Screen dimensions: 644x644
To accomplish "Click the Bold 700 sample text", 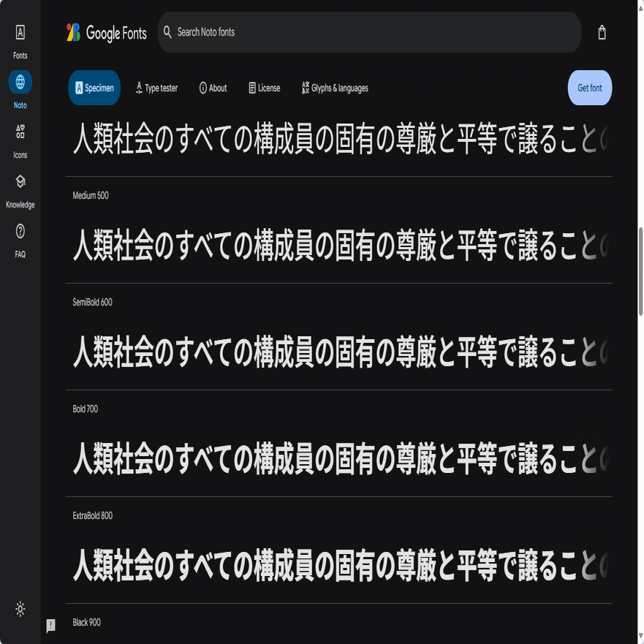I will 340,458.
